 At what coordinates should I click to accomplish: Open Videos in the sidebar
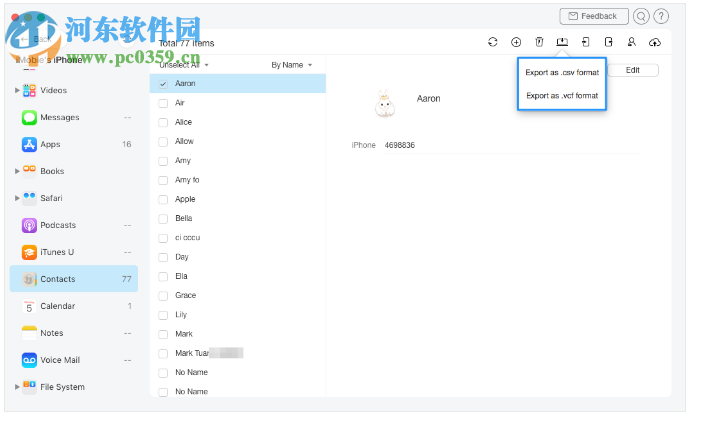(x=73, y=90)
